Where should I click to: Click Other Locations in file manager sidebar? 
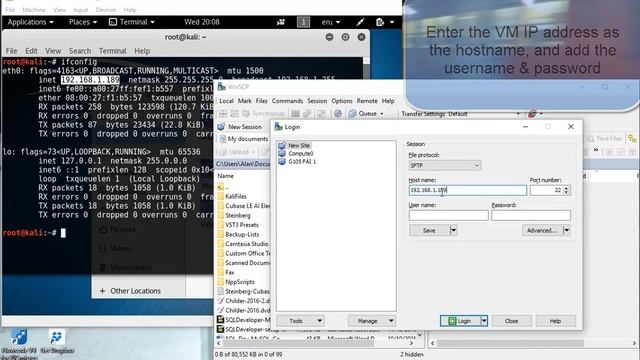coord(135,291)
